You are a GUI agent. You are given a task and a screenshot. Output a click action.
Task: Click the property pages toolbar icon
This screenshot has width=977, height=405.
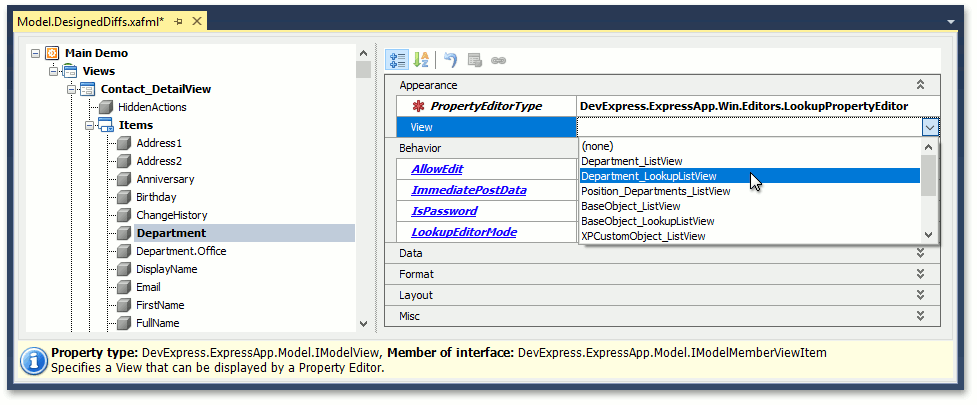(x=475, y=60)
